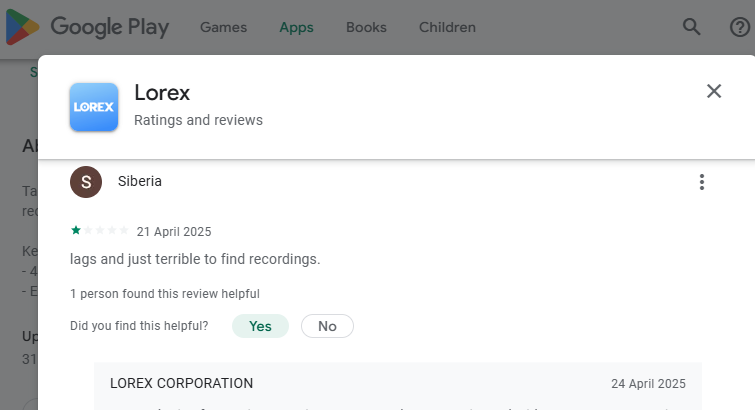This screenshot has height=410, width=755.
Task: Open the Games tab
Action: coord(223,27)
